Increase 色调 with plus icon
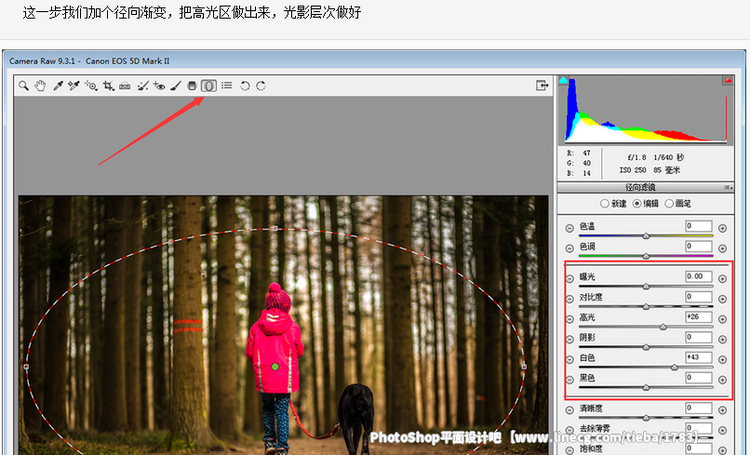 click(723, 248)
